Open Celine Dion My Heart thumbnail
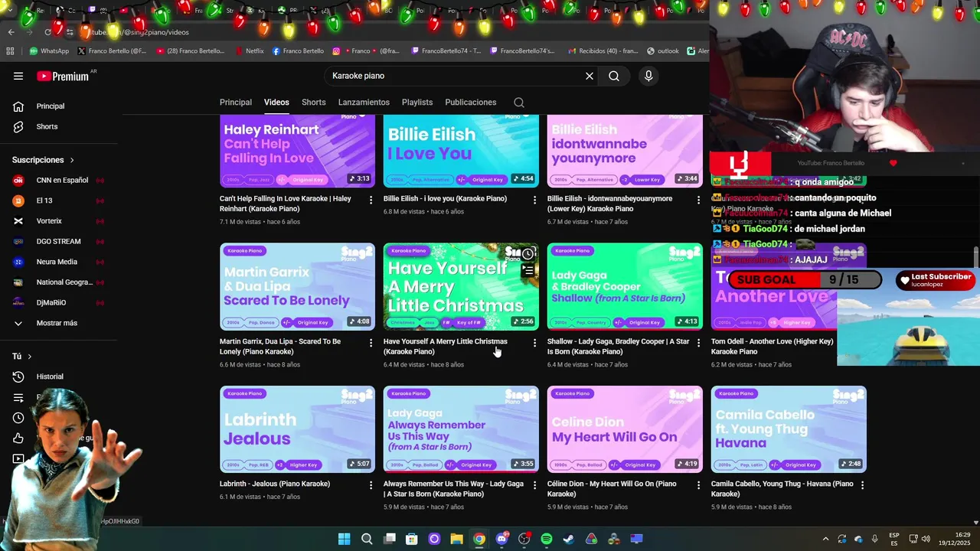The width and height of the screenshot is (980, 551). click(x=625, y=429)
